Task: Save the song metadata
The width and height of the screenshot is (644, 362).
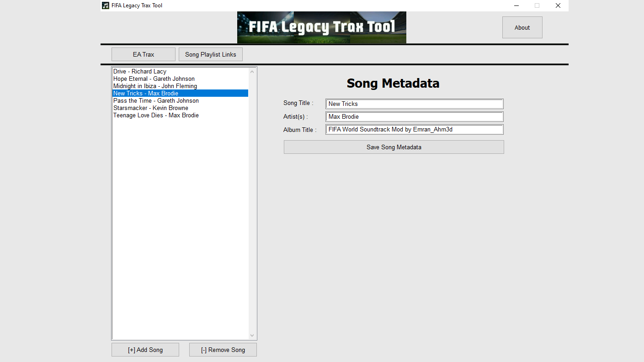Action: [x=394, y=147]
